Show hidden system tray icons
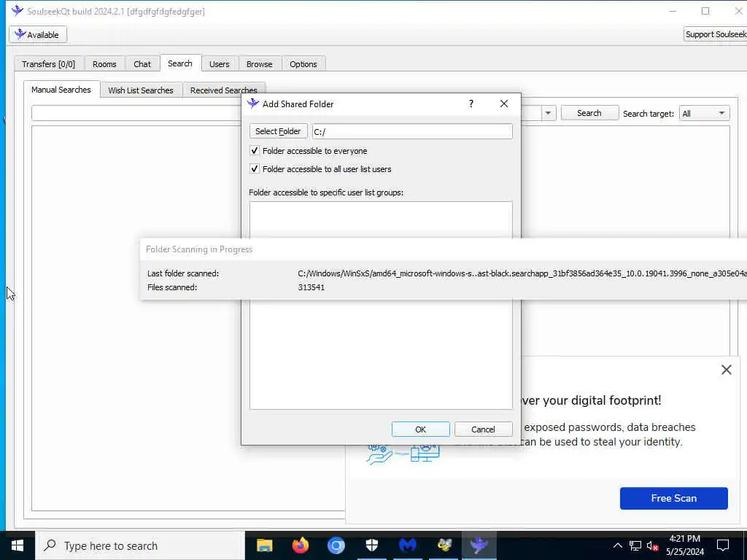The width and height of the screenshot is (747, 560). [617, 545]
